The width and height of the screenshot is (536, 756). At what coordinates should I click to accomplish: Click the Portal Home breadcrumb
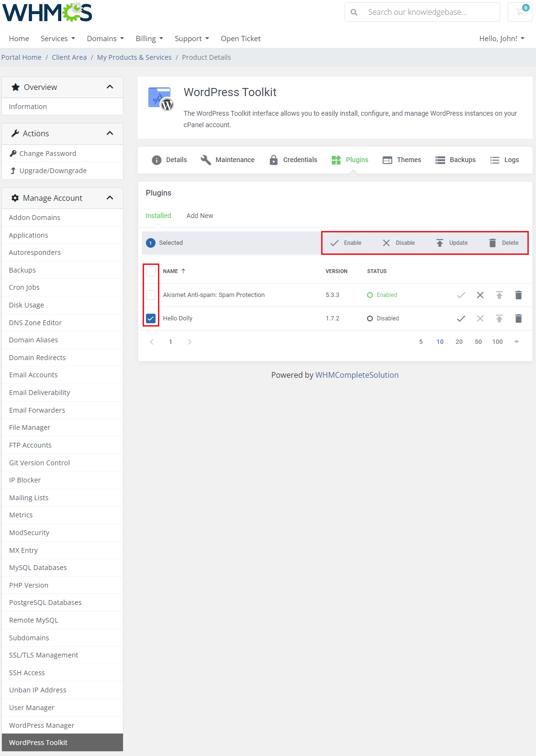[x=22, y=57]
